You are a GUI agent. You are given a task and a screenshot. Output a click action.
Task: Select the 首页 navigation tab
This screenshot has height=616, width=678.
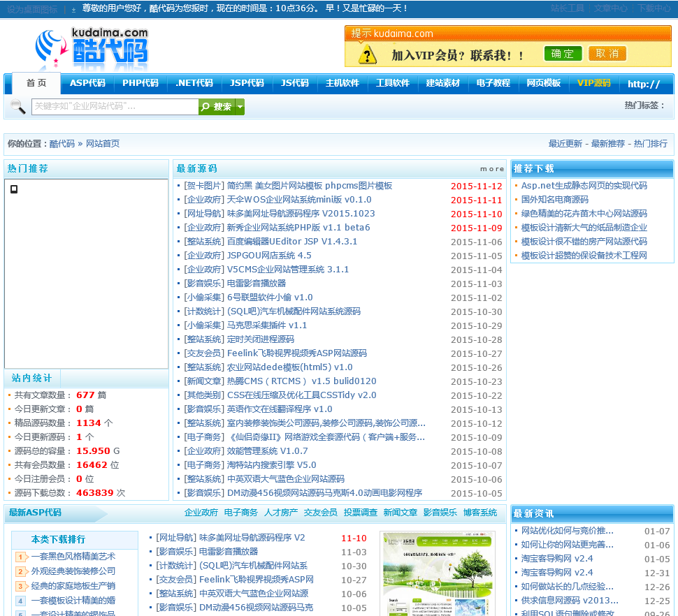coord(36,83)
